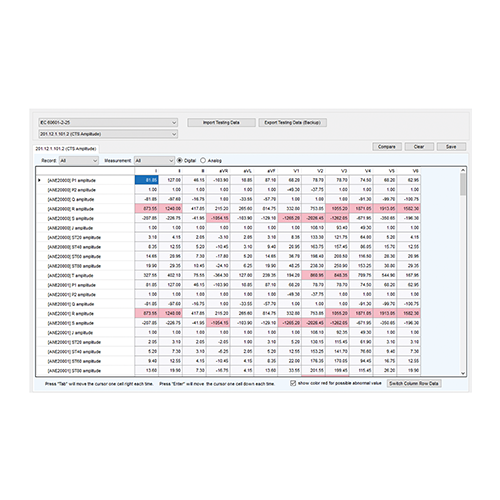Click the aVR column header
The width and height of the screenshot is (500, 500).
tap(218, 171)
